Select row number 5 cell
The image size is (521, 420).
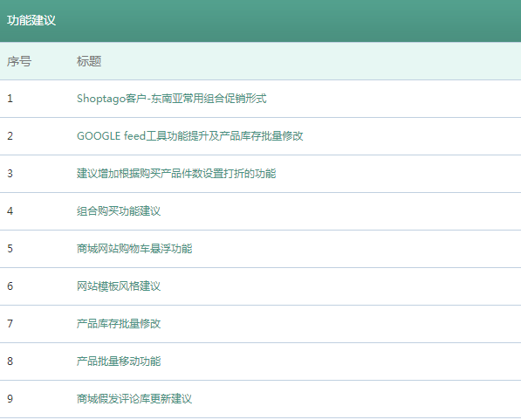[10, 249]
